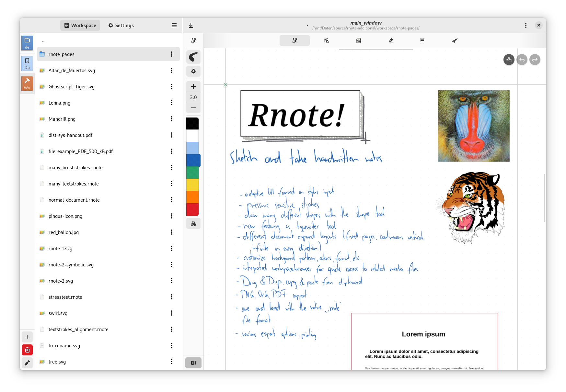Select the Brush pen tool in top toolbar

[x=295, y=40]
